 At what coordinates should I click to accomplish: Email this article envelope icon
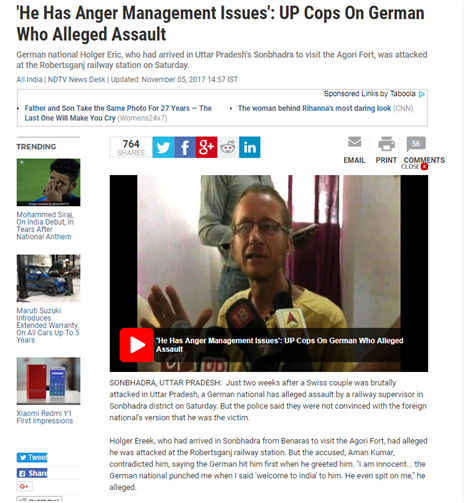pyautogui.click(x=354, y=142)
